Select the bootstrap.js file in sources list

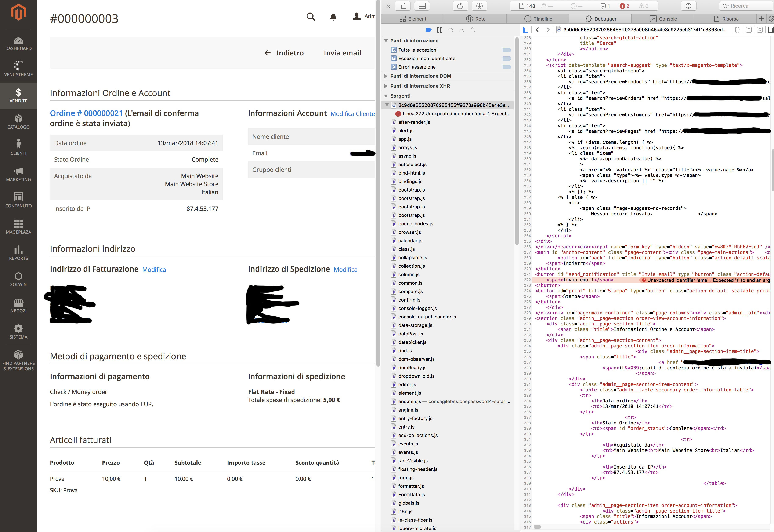point(411,190)
